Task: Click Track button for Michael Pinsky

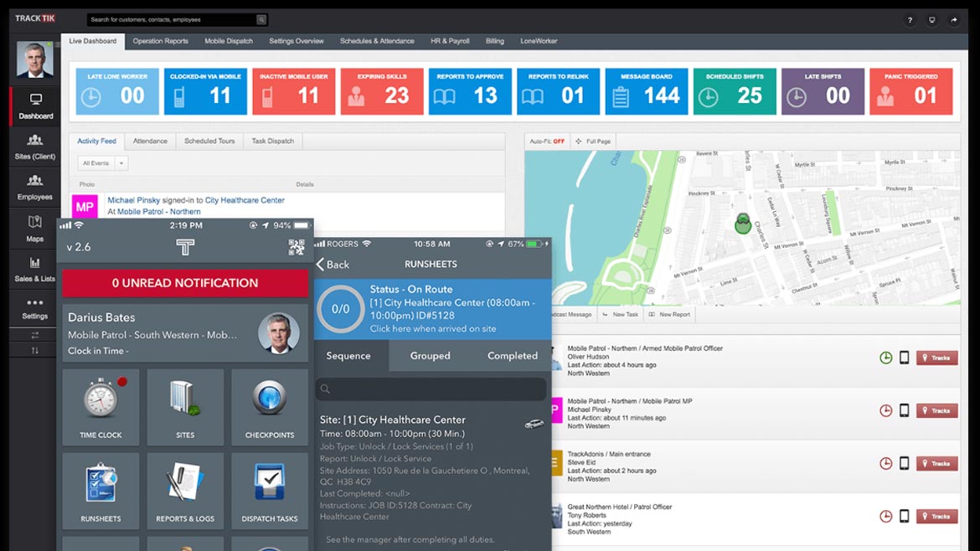Action: [936, 411]
